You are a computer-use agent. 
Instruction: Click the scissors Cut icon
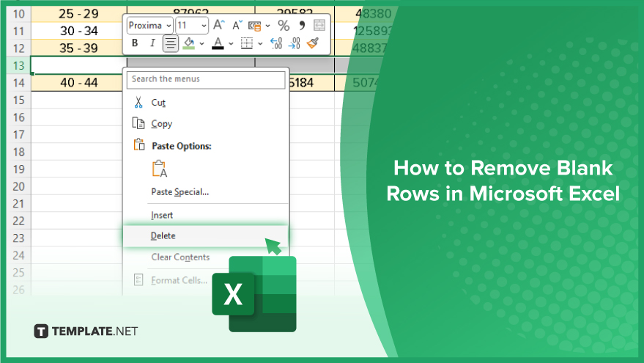point(138,103)
